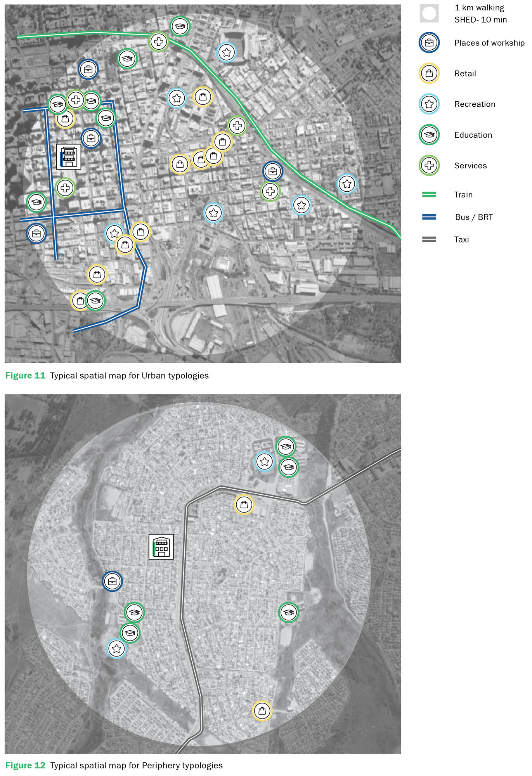Image resolution: width=532 pixels, height=776 pixels.
Task: Click the green 'Figure 12' caption label
Action: pos(25,766)
